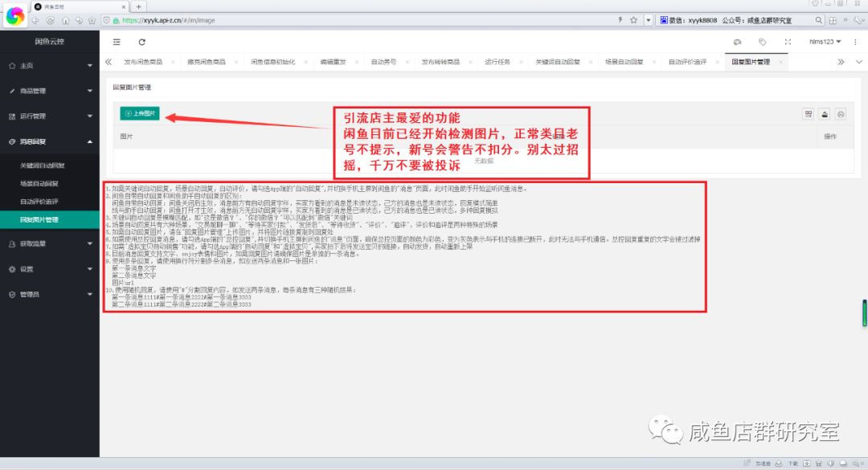
Task: Open the tab options dropdown chevron
Action: [x=859, y=62]
